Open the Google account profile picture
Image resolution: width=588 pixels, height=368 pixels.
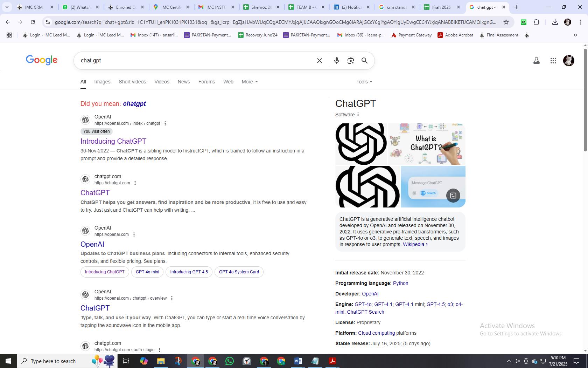click(x=568, y=61)
